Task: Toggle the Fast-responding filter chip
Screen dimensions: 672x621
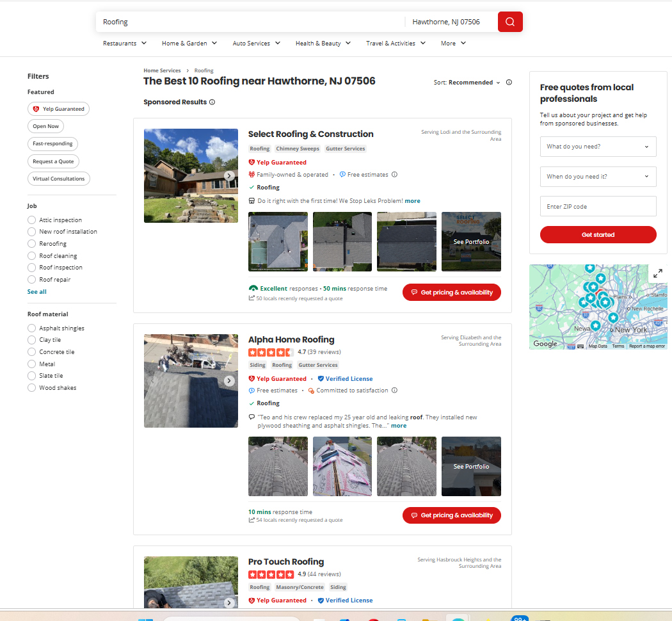Action: tap(52, 143)
